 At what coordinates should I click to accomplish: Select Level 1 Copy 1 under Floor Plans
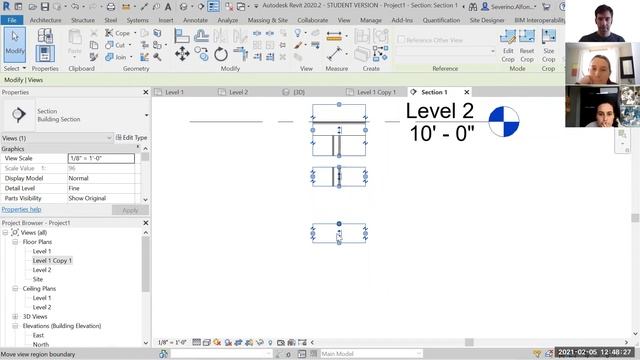52,260
